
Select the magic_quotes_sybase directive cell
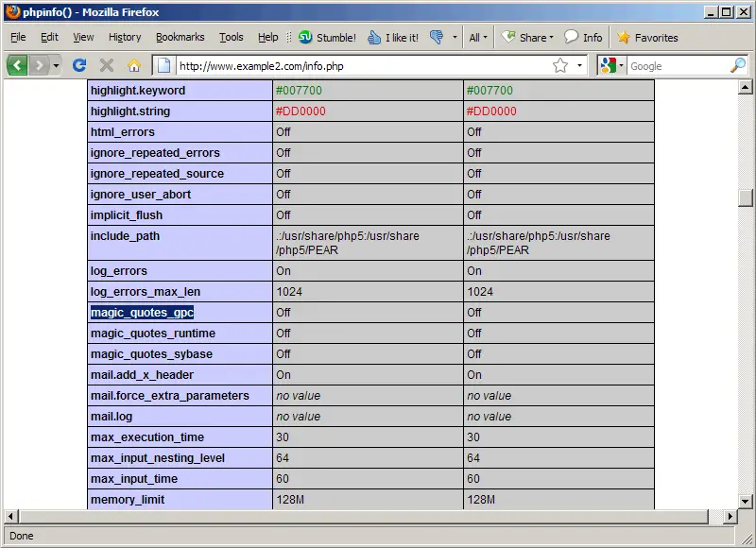pyautogui.click(x=180, y=354)
